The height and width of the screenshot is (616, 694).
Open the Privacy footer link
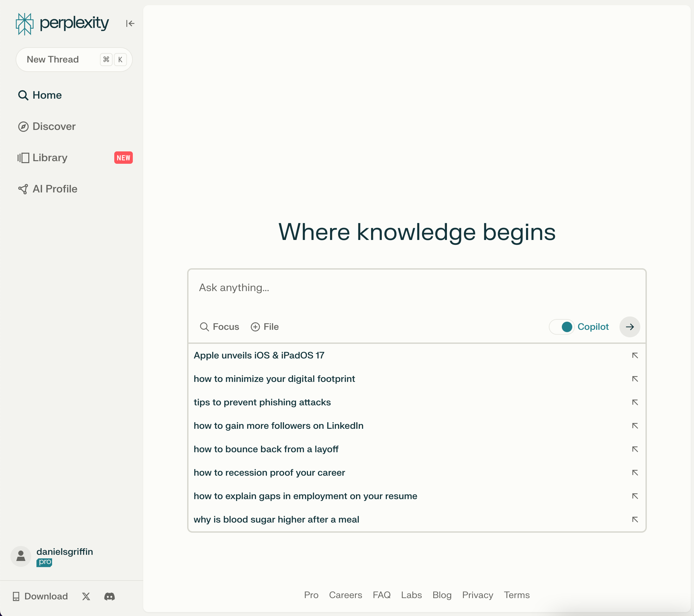click(x=478, y=595)
